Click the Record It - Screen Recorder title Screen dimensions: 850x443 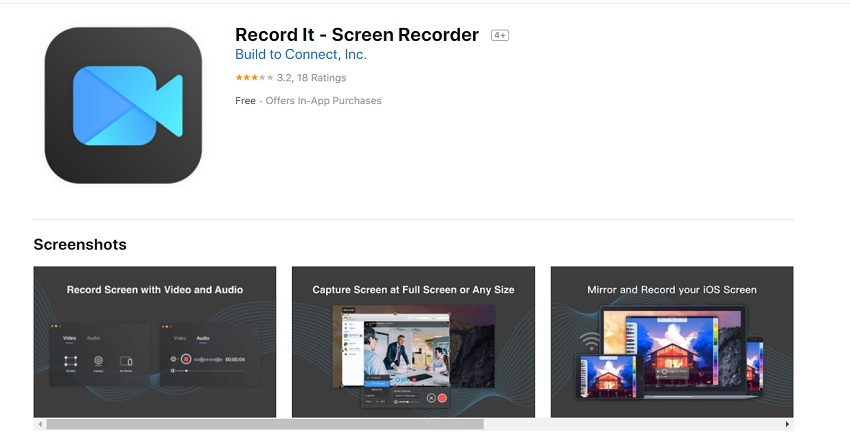pos(357,35)
